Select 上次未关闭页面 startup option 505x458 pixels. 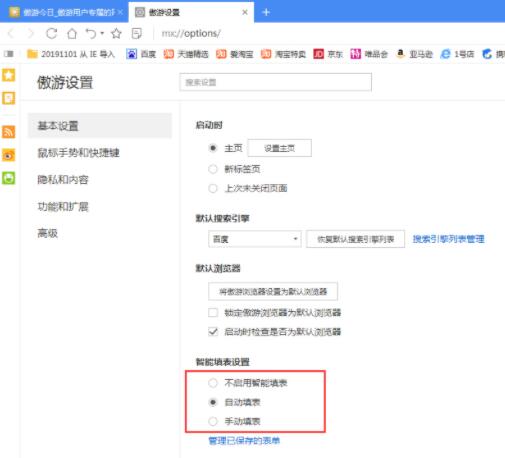pos(213,188)
